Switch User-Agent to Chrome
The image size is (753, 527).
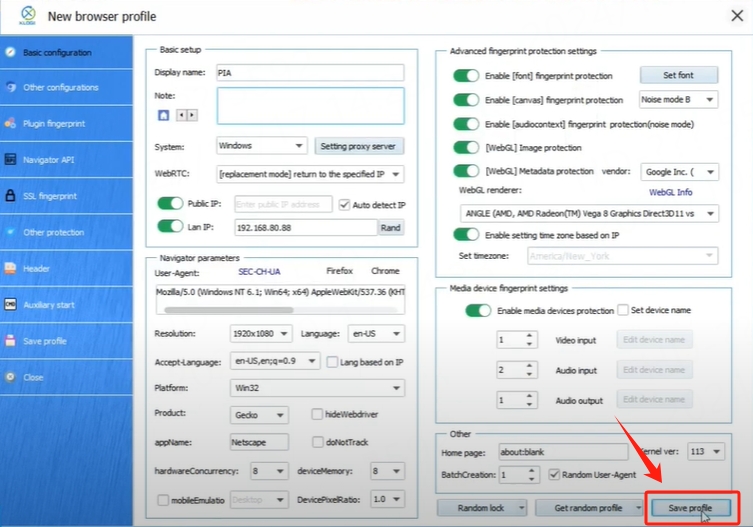tap(385, 271)
